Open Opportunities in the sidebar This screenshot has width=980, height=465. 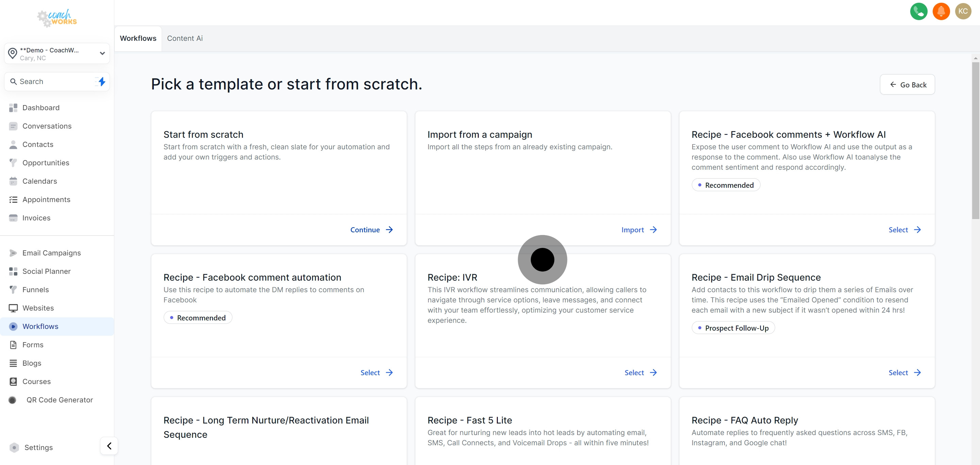pyautogui.click(x=46, y=163)
